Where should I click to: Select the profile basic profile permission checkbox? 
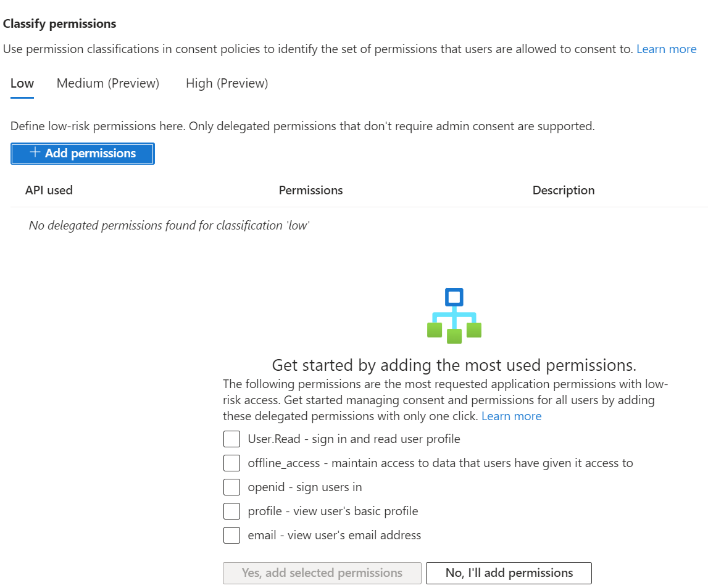(x=231, y=511)
